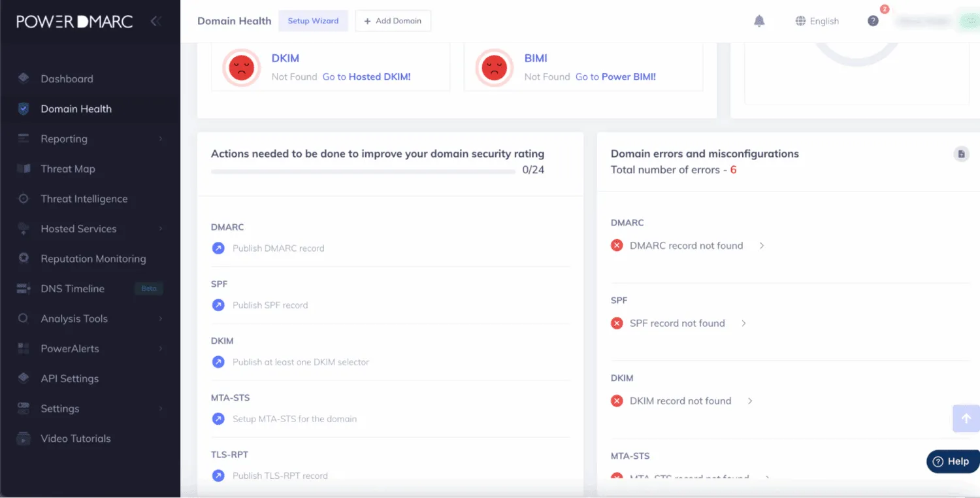Viewport: 980px width, 498px height.
Task: Click Publish at least one DKIM selector
Action: point(301,362)
